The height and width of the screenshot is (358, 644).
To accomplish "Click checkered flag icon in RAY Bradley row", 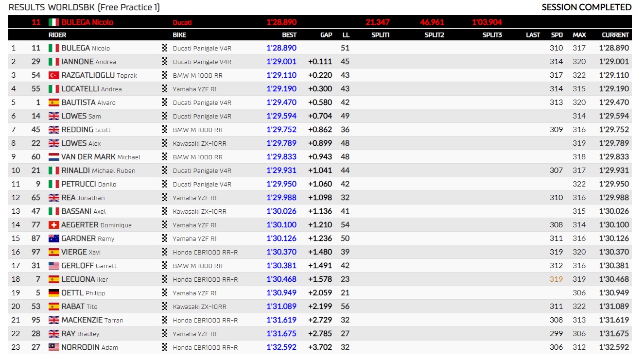I will pyautogui.click(x=165, y=334).
